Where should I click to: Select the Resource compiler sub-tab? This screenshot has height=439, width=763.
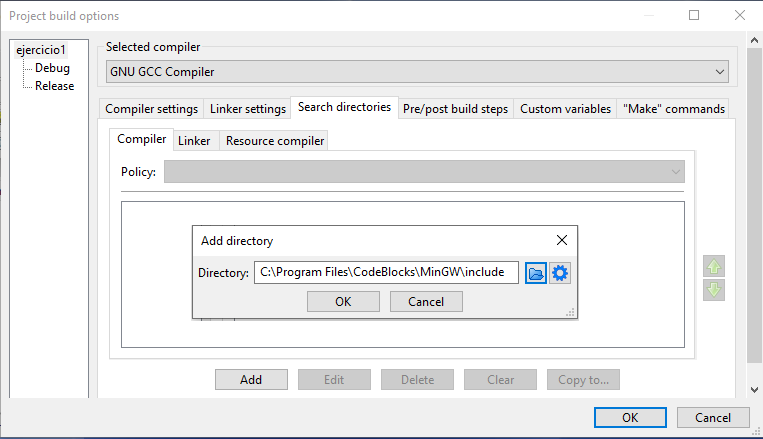275,141
